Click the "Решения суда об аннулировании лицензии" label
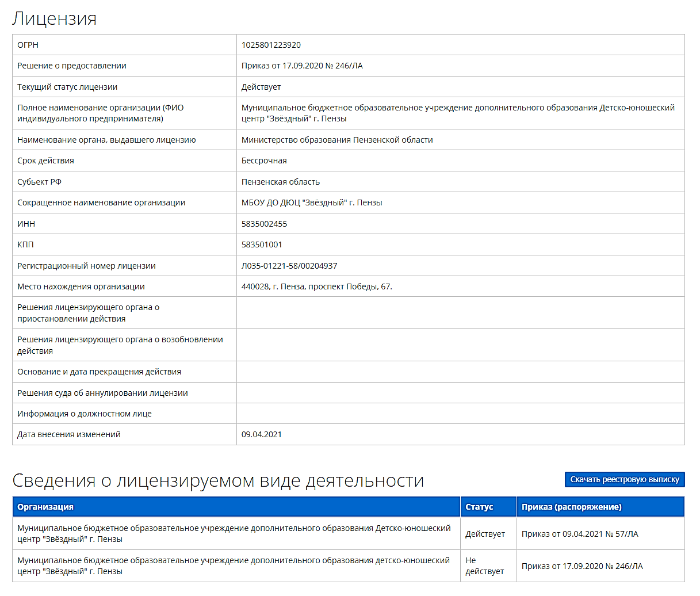Screen dimensions: 700x596 (x=102, y=393)
